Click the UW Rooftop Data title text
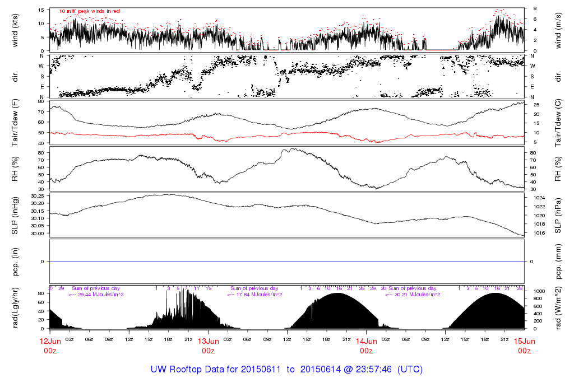The height and width of the screenshot is (392, 574). 286,370
